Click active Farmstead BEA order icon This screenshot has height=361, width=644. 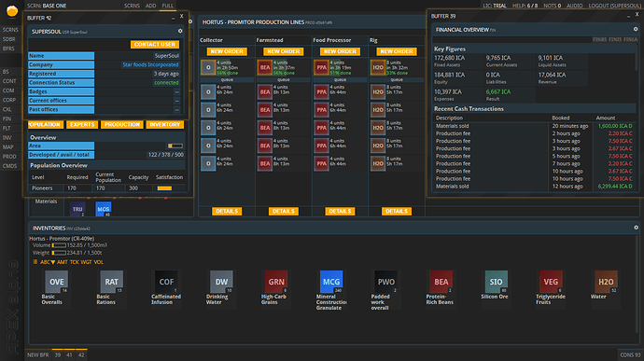point(265,67)
